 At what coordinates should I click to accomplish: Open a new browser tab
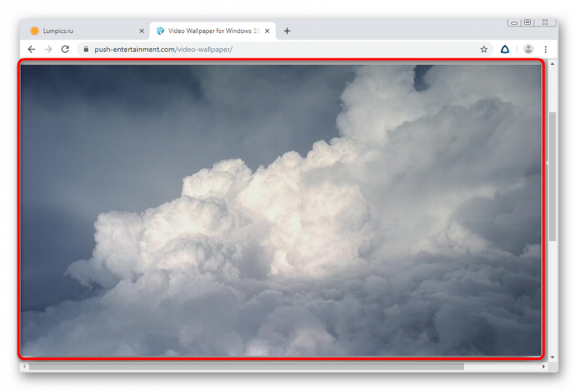(x=287, y=31)
